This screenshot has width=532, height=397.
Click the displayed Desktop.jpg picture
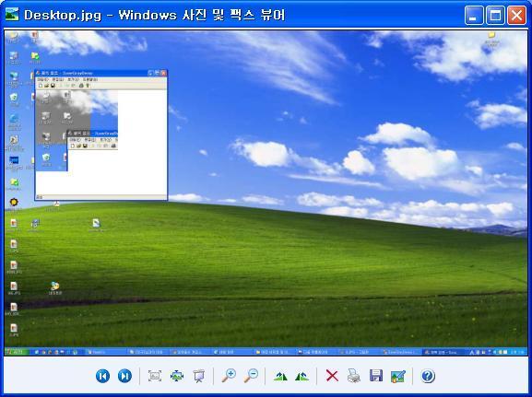pyautogui.click(x=266, y=193)
